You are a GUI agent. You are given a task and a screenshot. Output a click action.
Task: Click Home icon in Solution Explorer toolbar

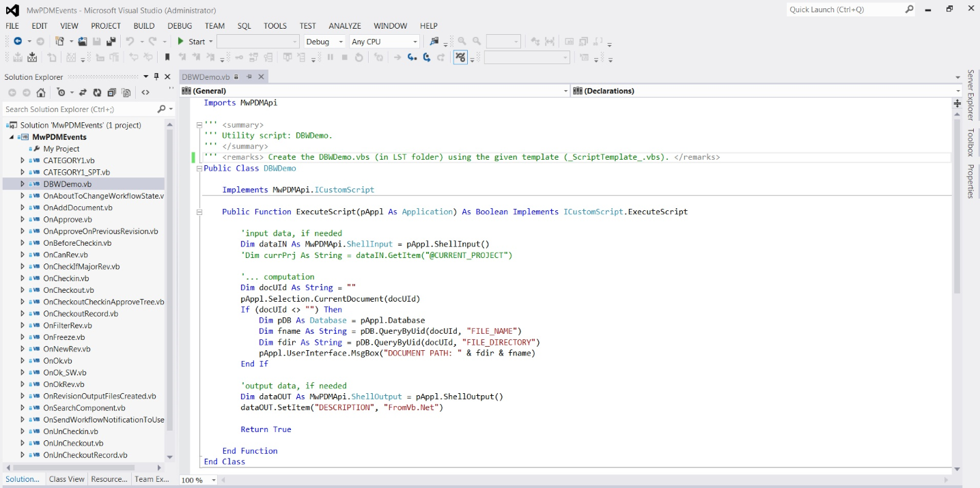point(41,93)
